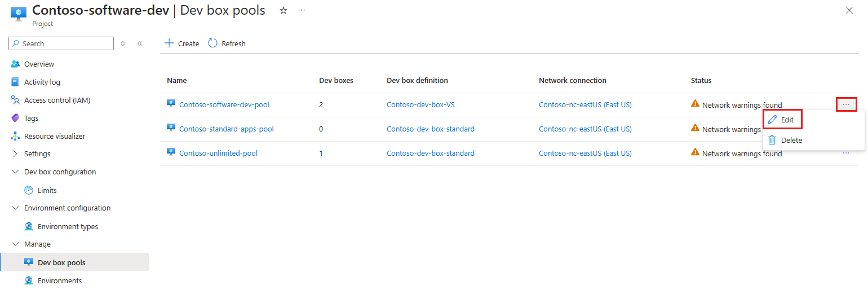Click Network warnings found for Contoso-unlimited-pool

[x=742, y=153]
